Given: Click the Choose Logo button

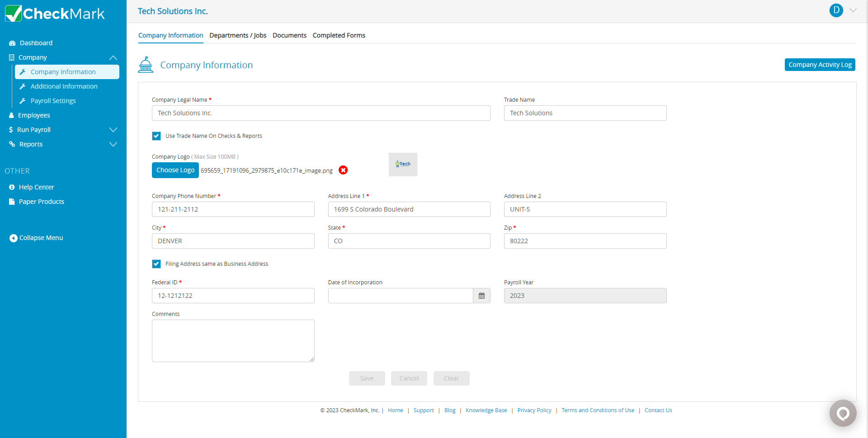Looking at the screenshot, I should [x=175, y=170].
